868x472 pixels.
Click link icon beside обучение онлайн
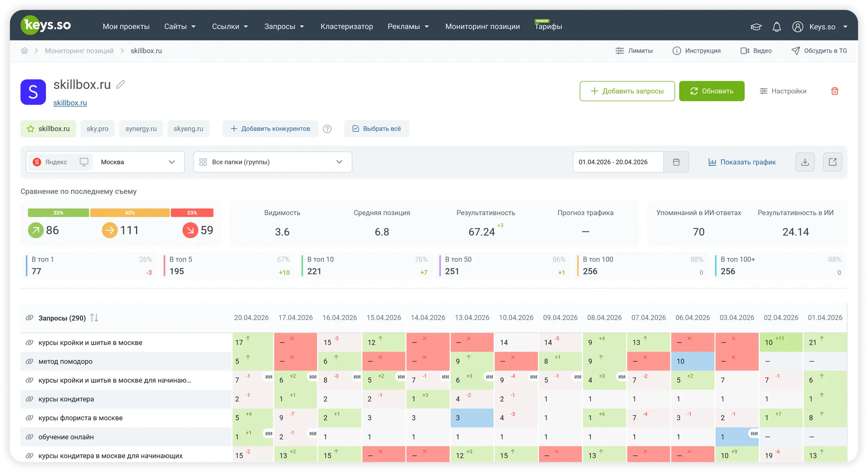coord(29,437)
